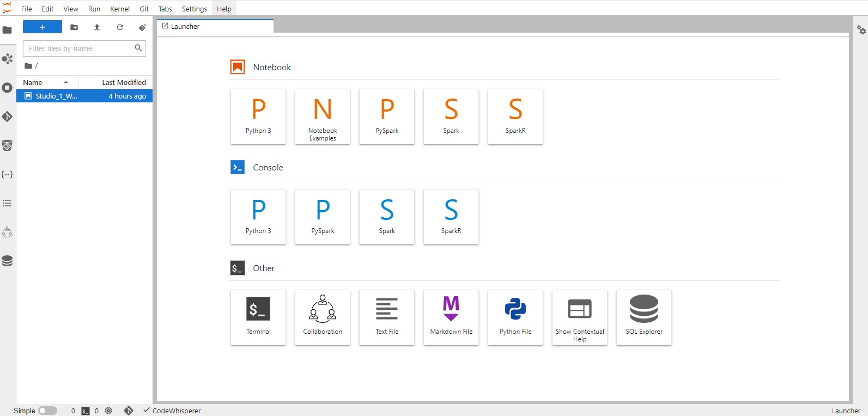Click Launcher label in status bar
868x416 pixels.
(x=846, y=411)
